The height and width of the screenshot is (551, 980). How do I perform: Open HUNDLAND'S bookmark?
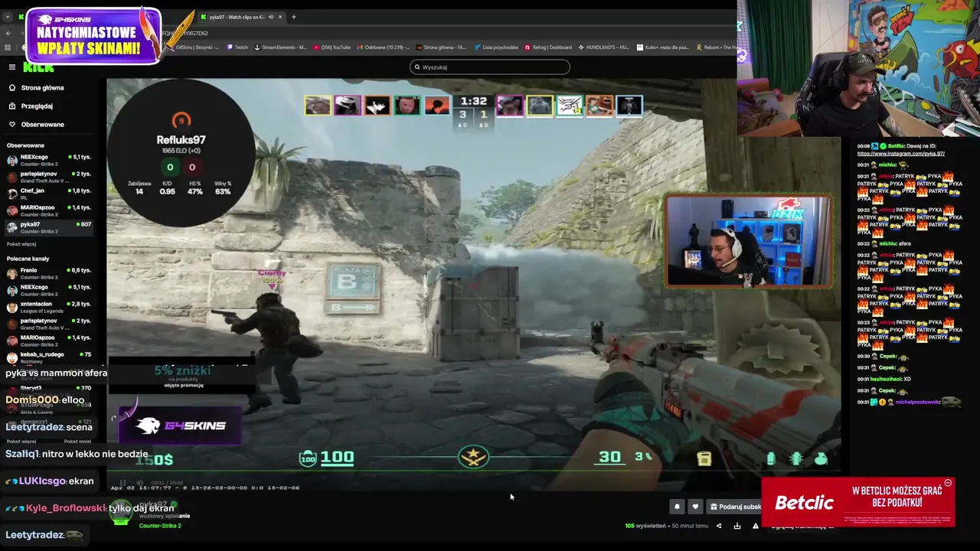click(603, 47)
